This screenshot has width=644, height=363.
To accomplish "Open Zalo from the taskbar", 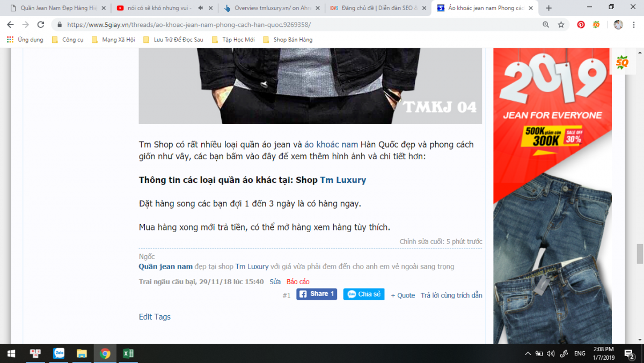I will click(x=59, y=353).
